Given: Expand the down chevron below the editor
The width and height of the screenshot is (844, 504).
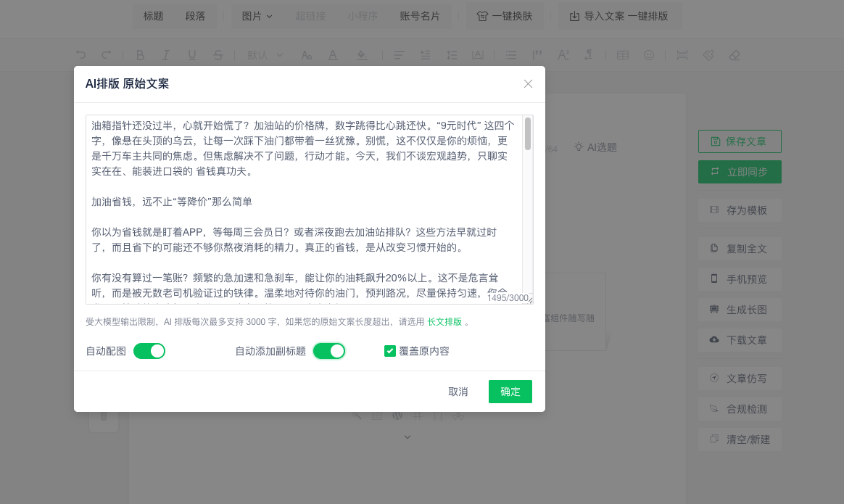Looking at the screenshot, I should (x=407, y=437).
